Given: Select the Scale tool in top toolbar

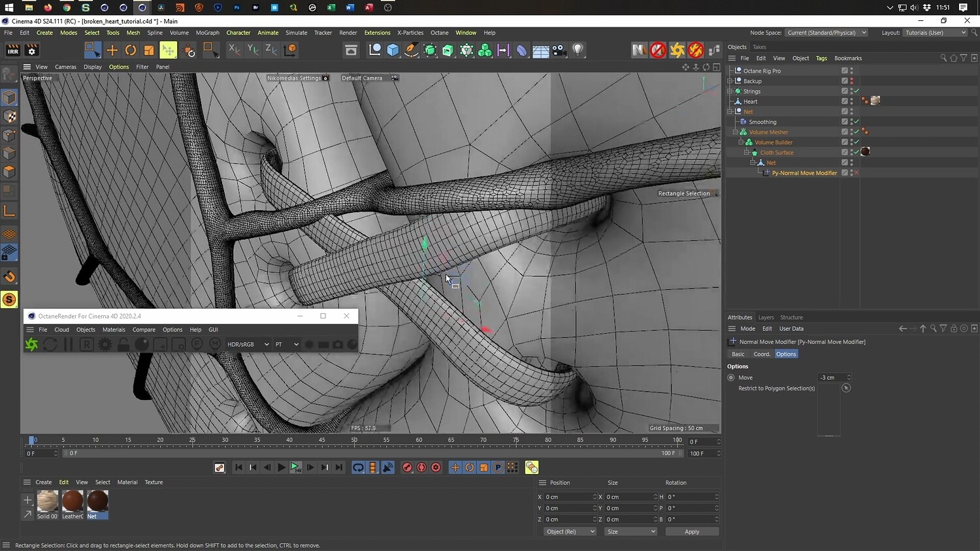Looking at the screenshot, I should coord(149,50).
